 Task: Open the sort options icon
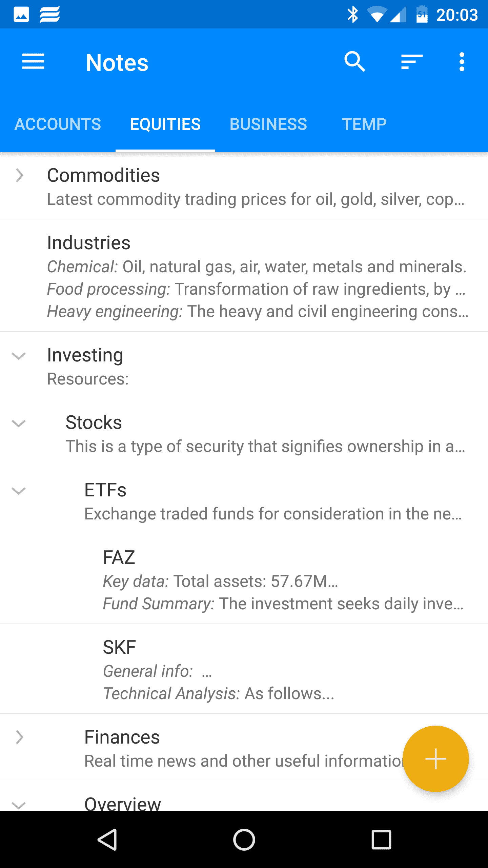[x=411, y=62]
